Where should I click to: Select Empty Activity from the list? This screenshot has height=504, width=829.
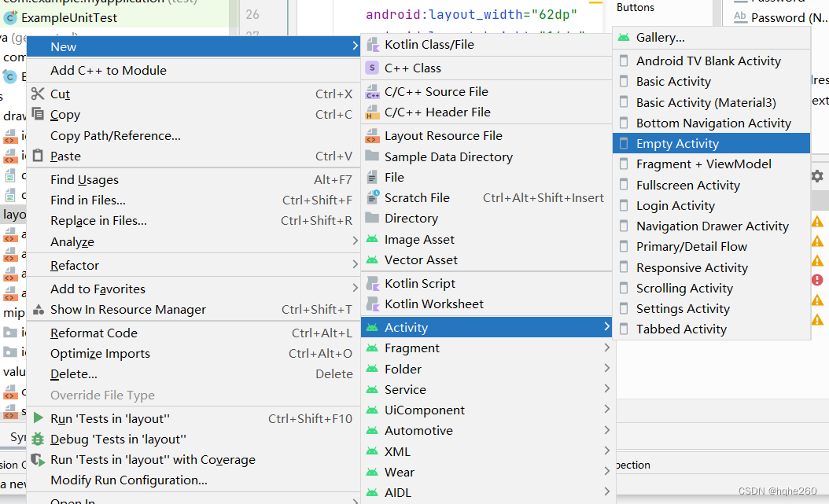coord(677,144)
